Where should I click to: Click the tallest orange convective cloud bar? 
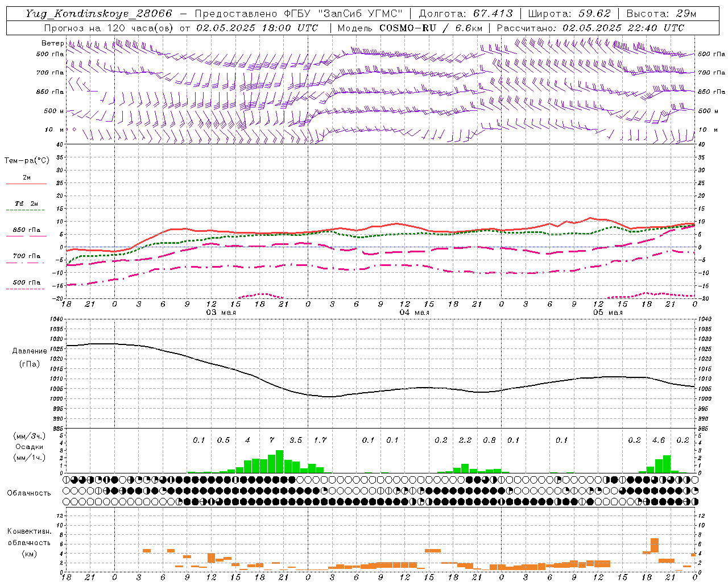[655, 545]
